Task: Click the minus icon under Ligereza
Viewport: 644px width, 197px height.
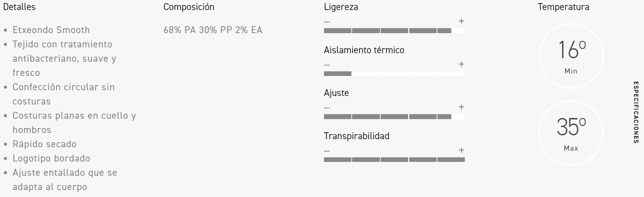Action: click(327, 22)
